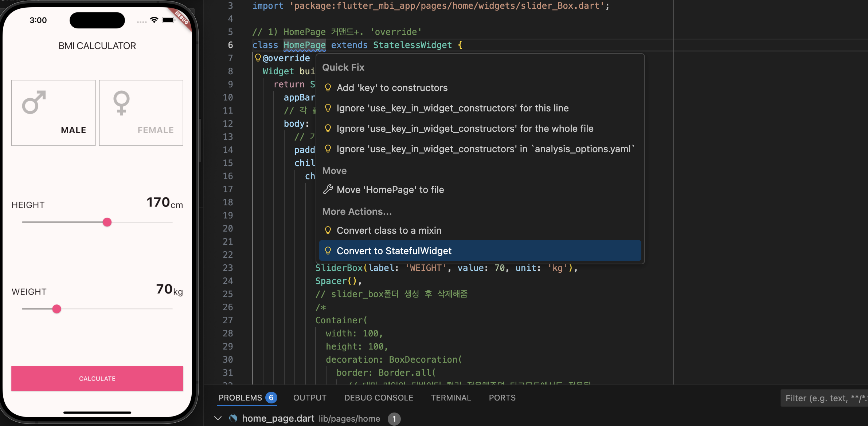Switch to the DEBUG CONSOLE tab
This screenshot has width=868, height=426.
pyautogui.click(x=379, y=398)
